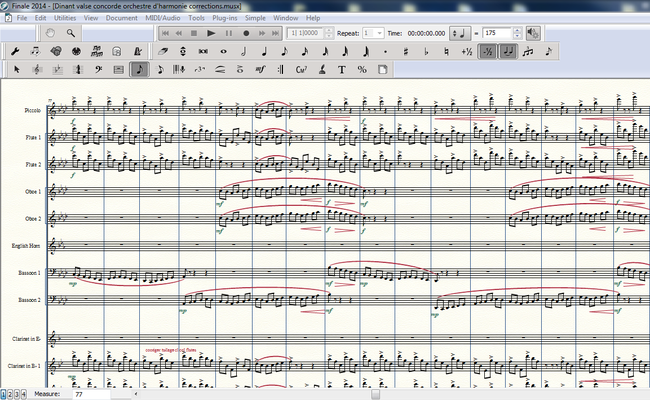The height and width of the screenshot is (400, 650).
Task: Open the Document menu
Action: pyautogui.click(x=121, y=18)
